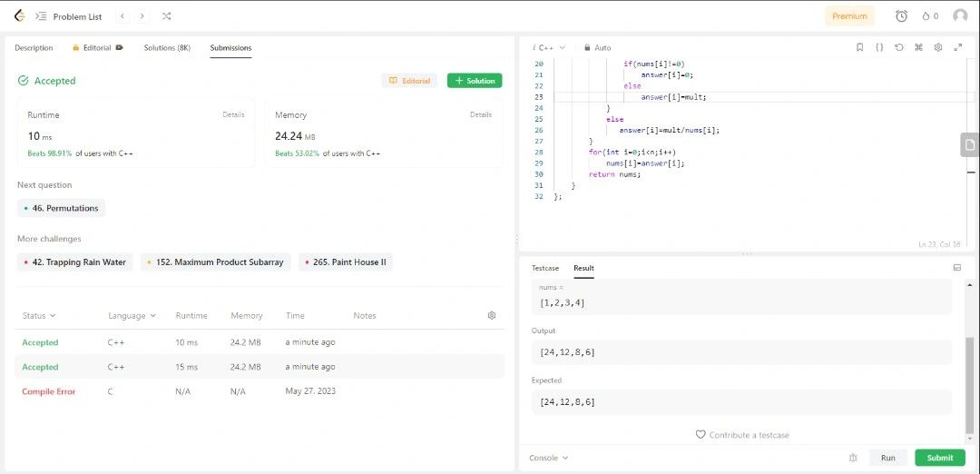This screenshot has height=474, width=980.
Task: Open editor settings gear icon
Action: pyautogui.click(x=938, y=47)
